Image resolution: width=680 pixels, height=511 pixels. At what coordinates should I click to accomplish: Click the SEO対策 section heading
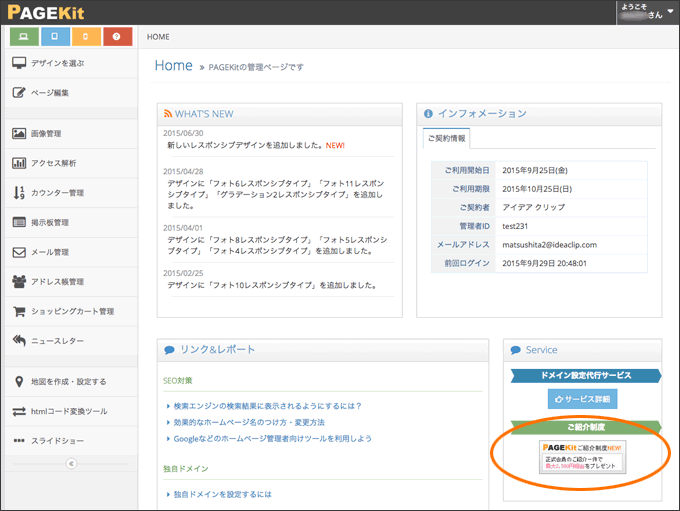tap(177, 381)
